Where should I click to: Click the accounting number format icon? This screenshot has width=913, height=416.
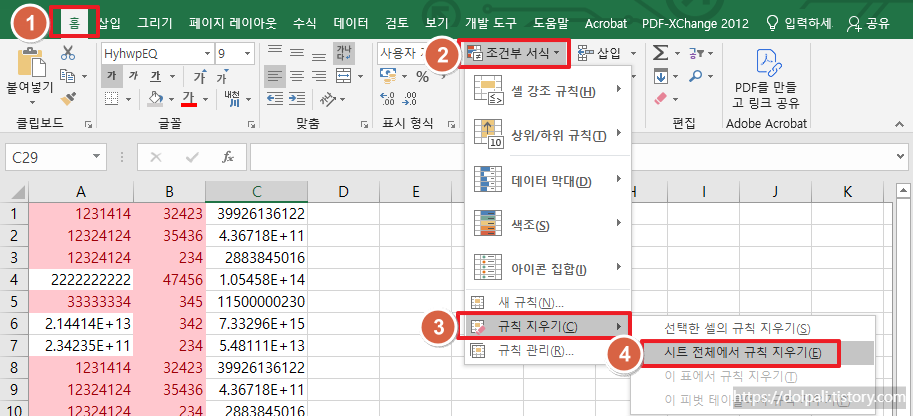[x=387, y=76]
